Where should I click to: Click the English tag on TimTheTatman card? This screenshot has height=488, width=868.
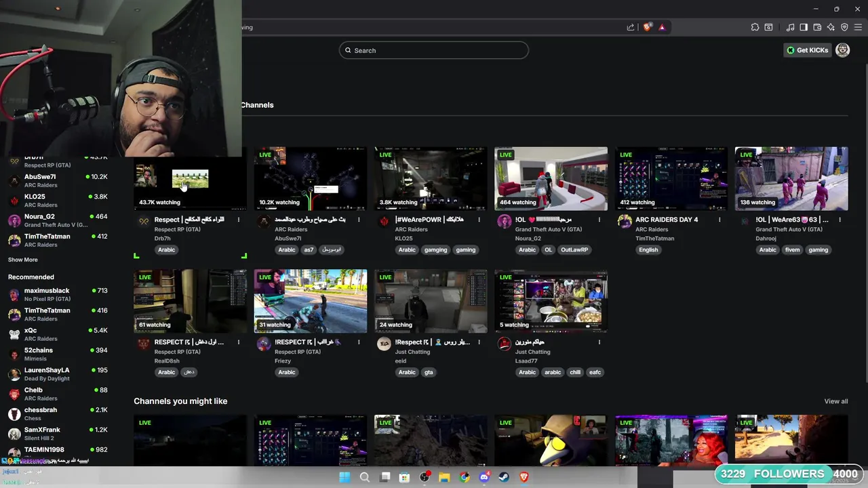(x=648, y=249)
